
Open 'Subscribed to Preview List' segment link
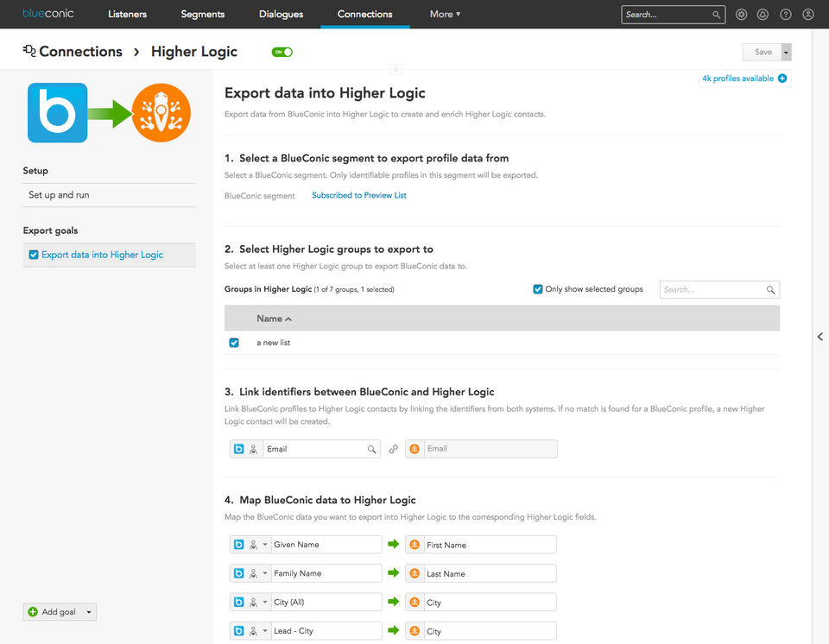click(358, 195)
